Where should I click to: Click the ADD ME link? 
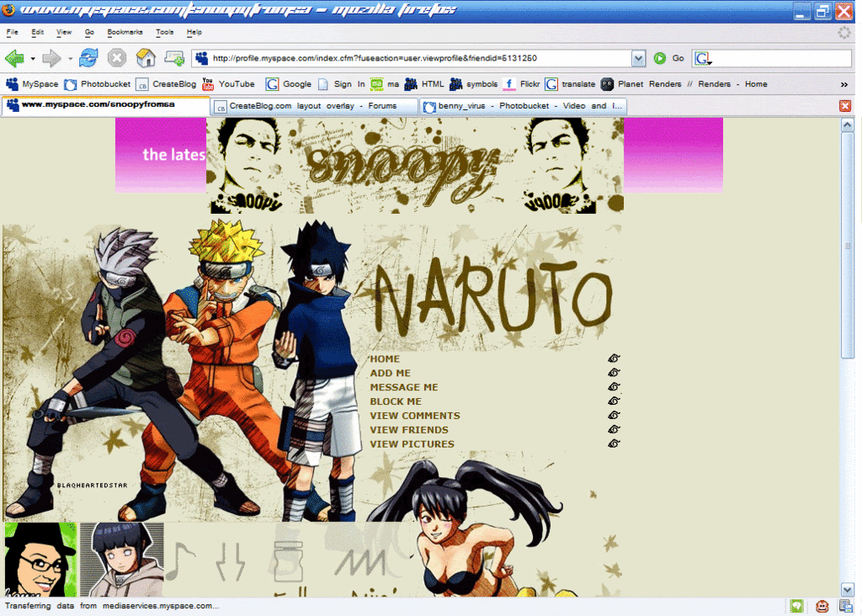coord(390,373)
